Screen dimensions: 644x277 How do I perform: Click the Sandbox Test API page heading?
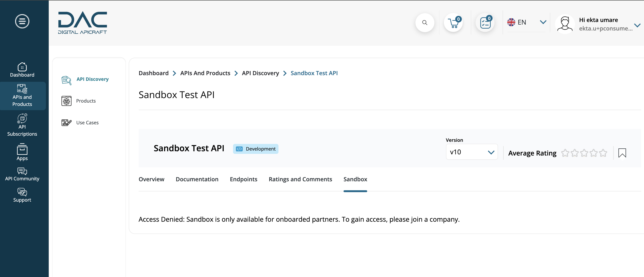[176, 95]
